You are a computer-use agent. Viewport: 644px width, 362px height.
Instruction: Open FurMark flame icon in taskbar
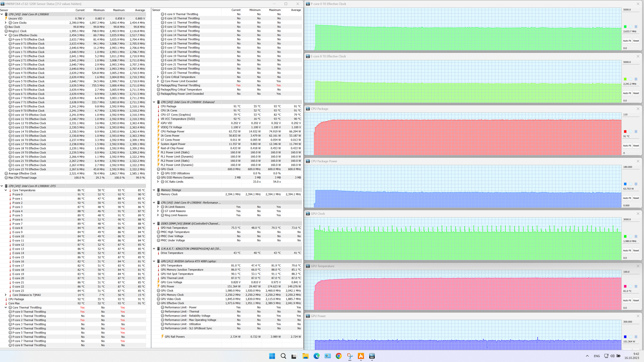361,356
